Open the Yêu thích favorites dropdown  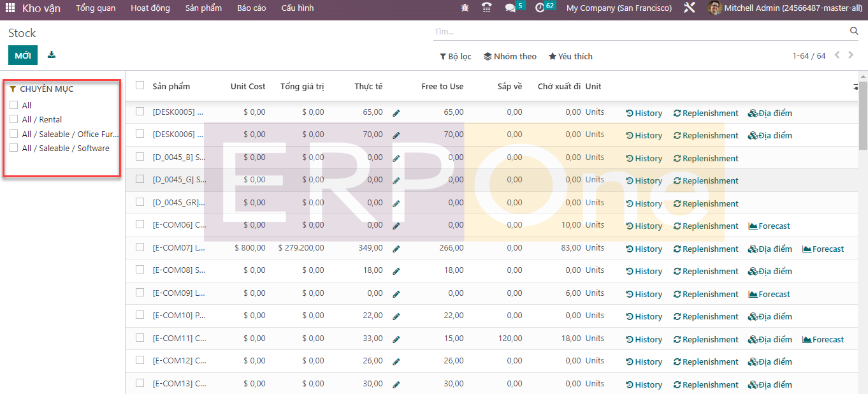tap(570, 56)
